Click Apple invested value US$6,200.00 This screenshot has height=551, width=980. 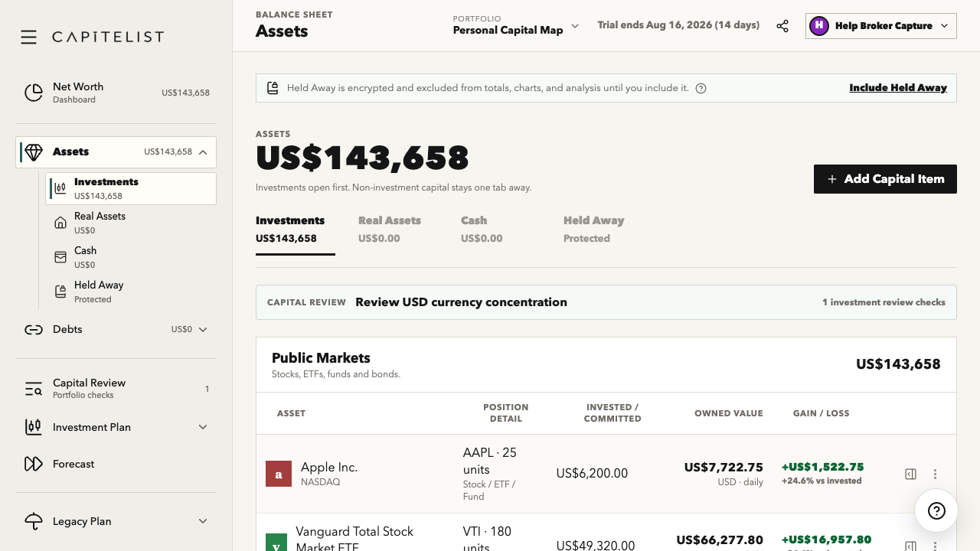point(592,474)
